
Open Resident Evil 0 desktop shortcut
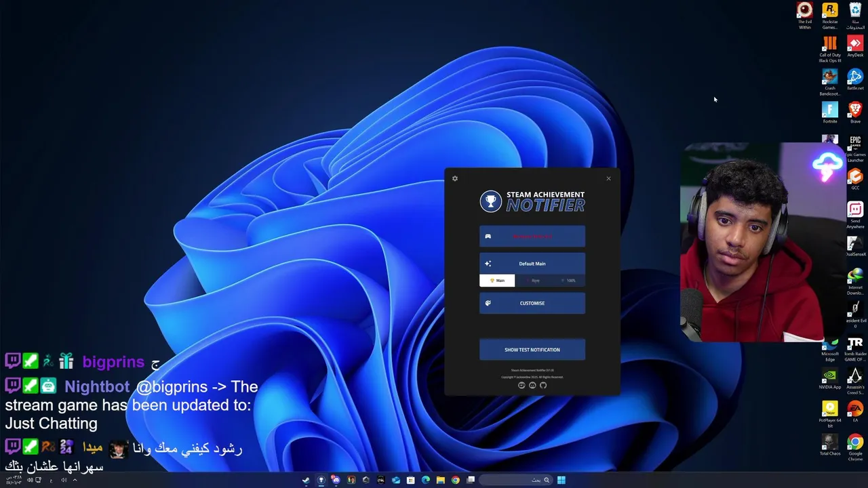(x=855, y=315)
